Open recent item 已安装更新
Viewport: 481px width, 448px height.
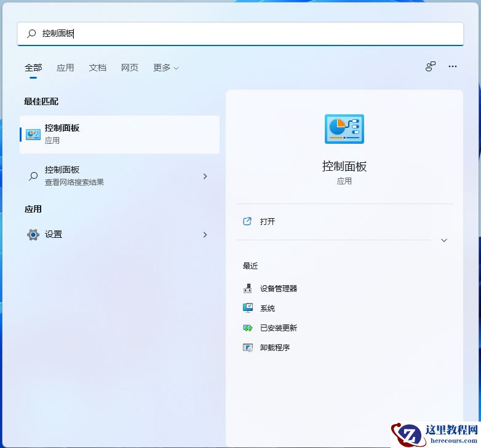click(x=278, y=328)
